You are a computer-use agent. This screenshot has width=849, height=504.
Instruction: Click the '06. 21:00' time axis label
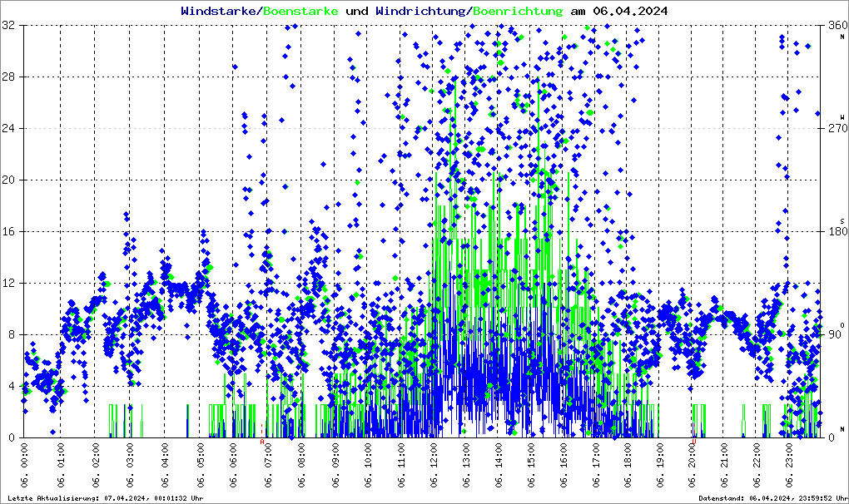(x=724, y=465)
